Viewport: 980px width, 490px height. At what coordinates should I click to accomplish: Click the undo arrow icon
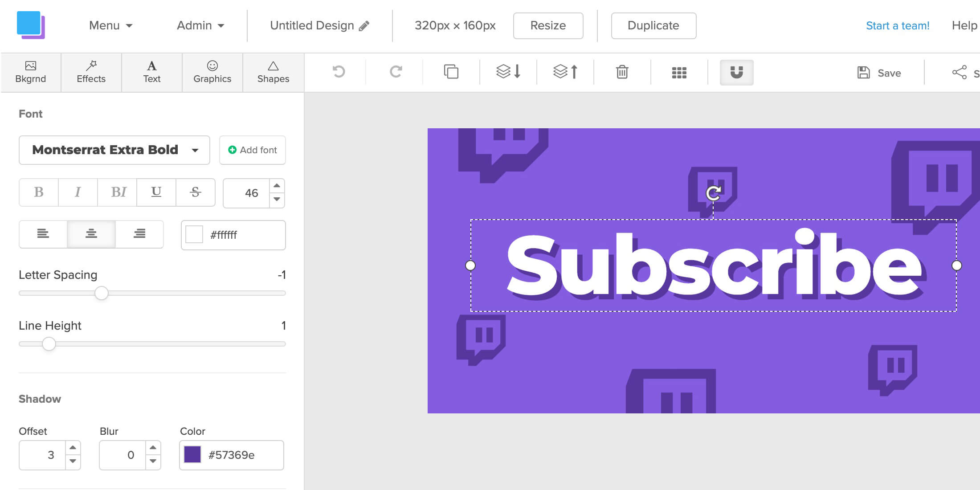click(339, 72)
